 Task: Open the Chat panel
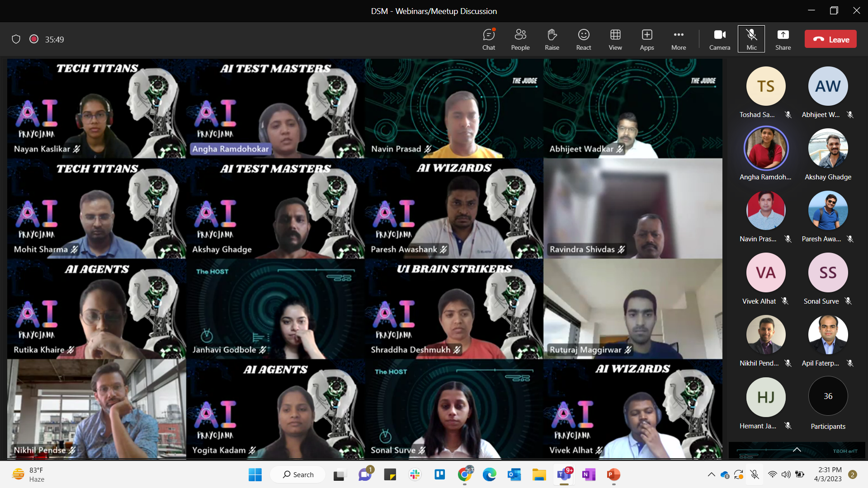[488, 39]
